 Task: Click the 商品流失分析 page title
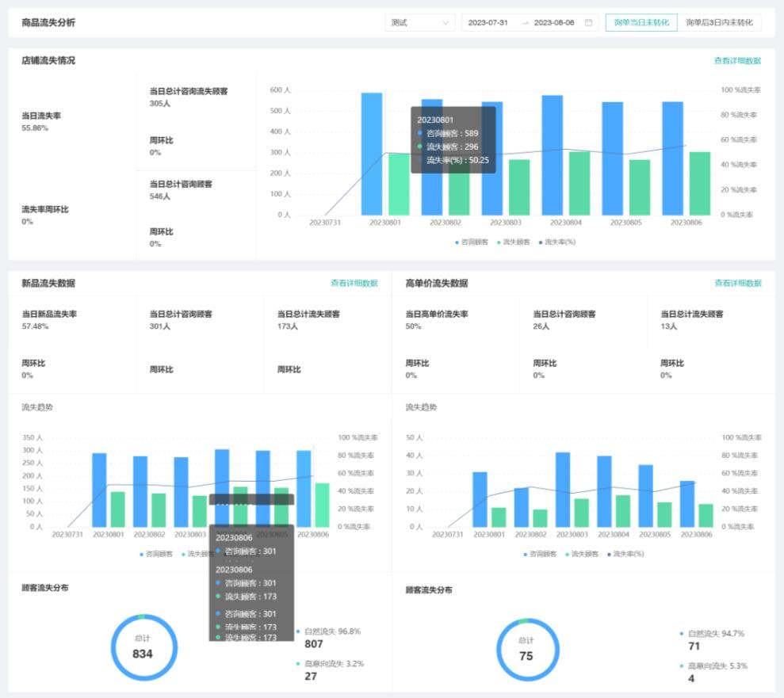(48, 22)
